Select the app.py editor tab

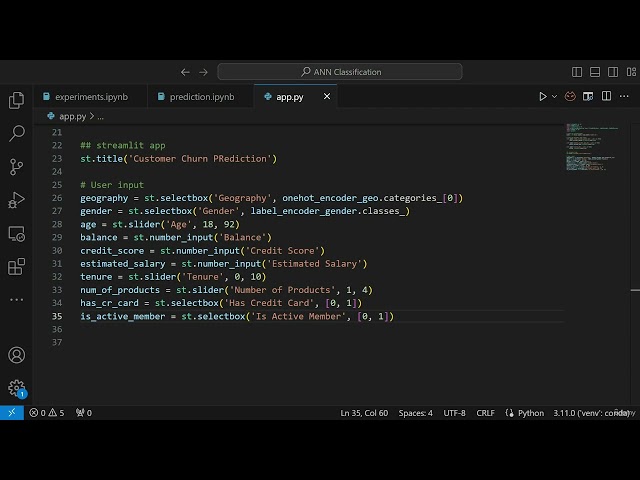[289, 97]
